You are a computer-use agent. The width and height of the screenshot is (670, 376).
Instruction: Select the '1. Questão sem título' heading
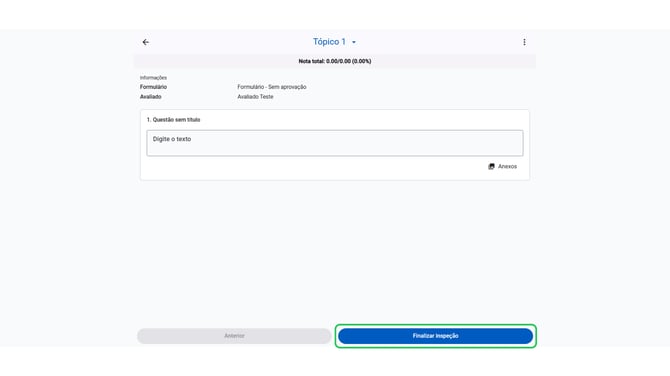click(173, 120)
